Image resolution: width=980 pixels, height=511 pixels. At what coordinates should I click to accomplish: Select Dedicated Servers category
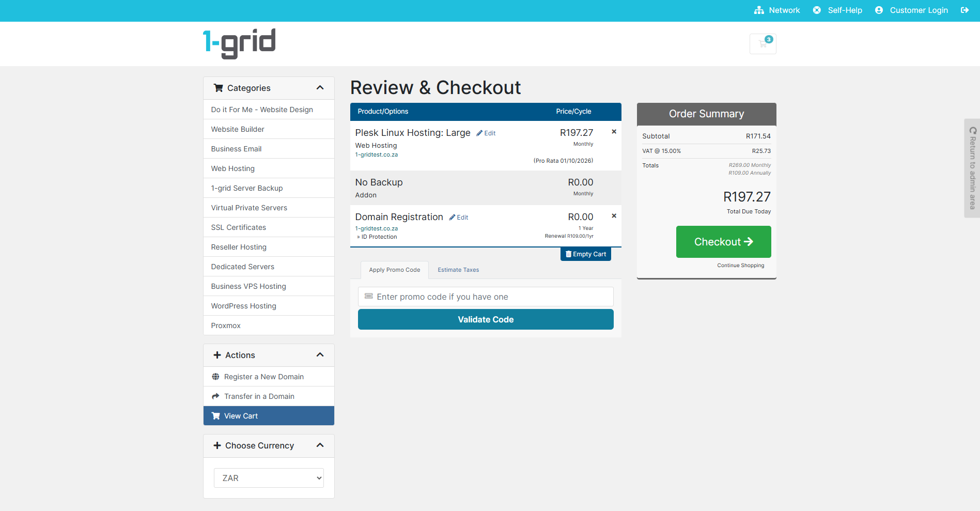pyautogui.click(x=269, y=267)
